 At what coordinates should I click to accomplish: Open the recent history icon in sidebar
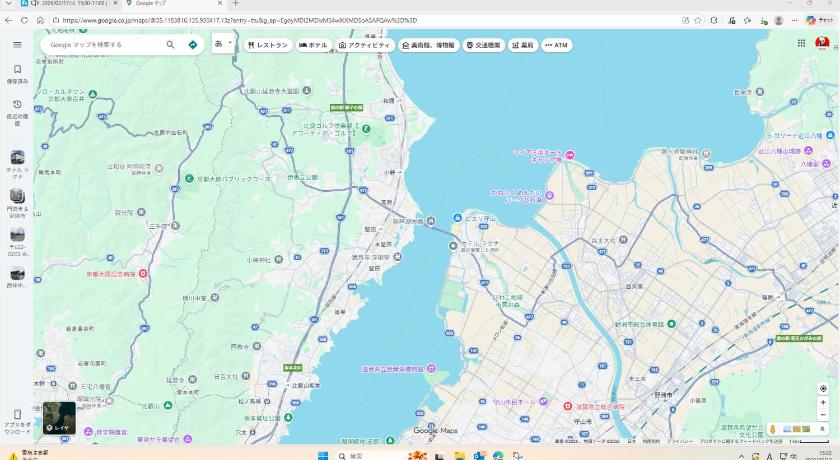click(x=17, y=104)
